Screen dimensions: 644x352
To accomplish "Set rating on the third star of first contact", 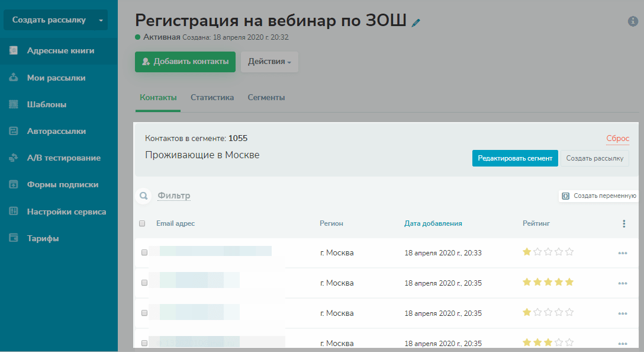I will click(x=548, y=252).
